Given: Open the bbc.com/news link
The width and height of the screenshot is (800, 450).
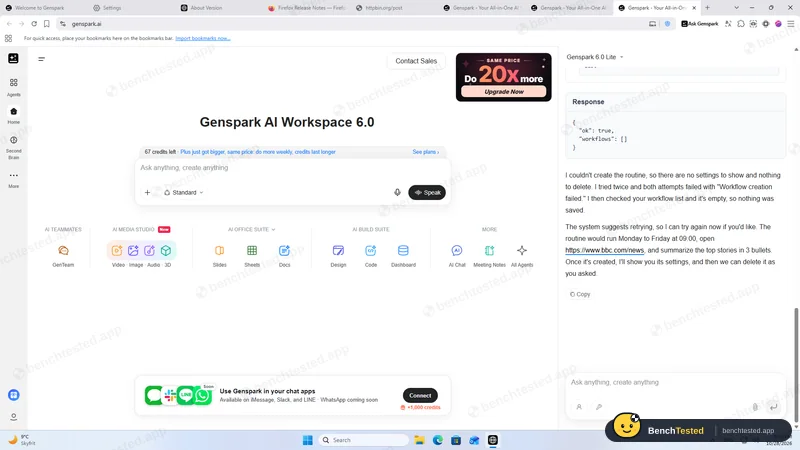Looking at the screenshot, I should pyautogui.click(x=605, y=250).
